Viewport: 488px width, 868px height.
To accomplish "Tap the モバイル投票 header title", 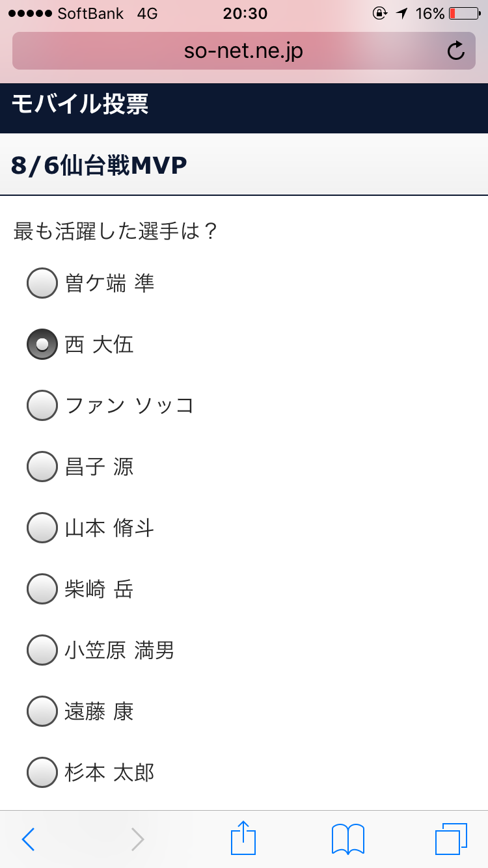I will 80,104.
